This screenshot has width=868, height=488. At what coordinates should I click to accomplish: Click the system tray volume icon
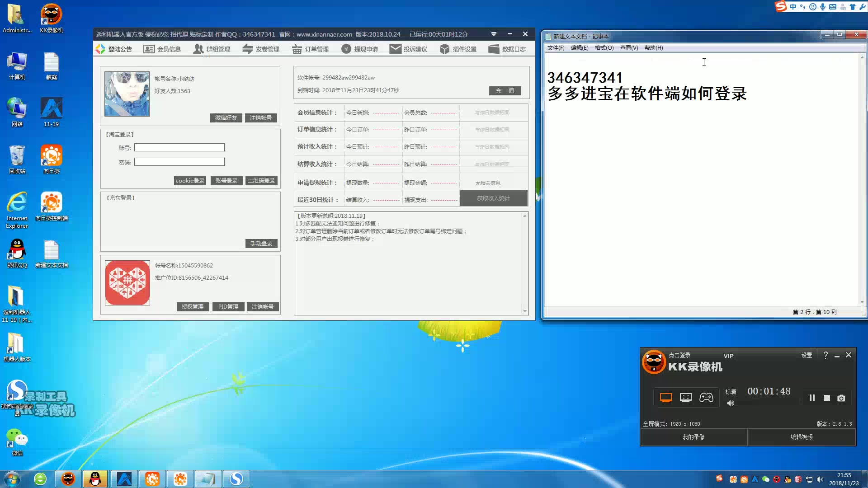click(x=820, y=479)
